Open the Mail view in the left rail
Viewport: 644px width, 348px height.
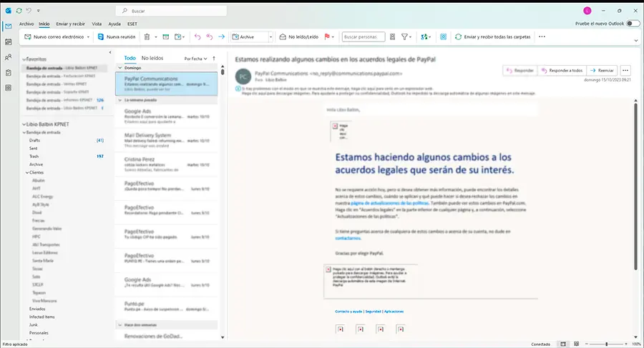(x=8, y=26)
